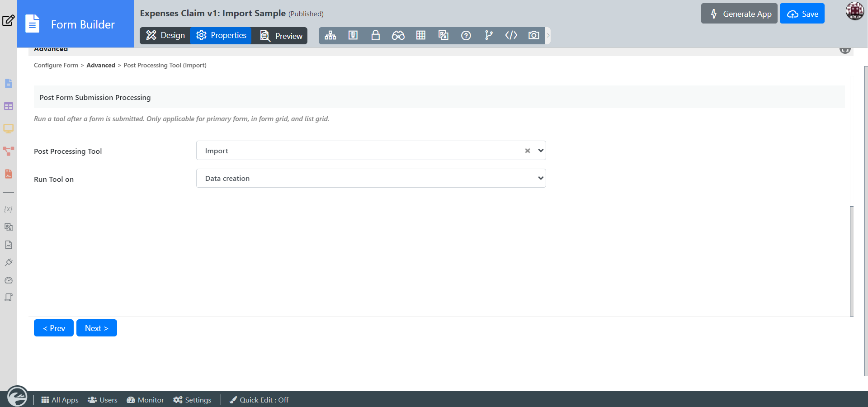
Task: Open the process builder icon in left sidebar
Action: (8, 151)
